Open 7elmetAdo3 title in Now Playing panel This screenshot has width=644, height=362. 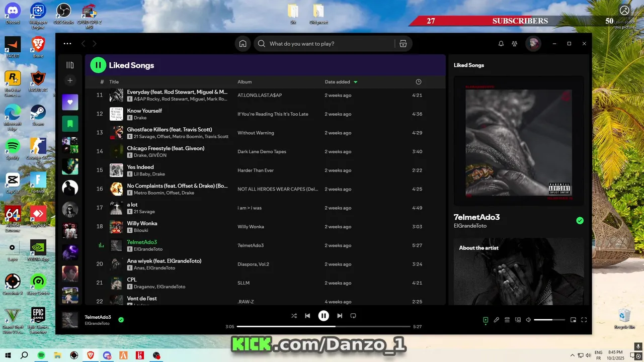click(476, 217)
